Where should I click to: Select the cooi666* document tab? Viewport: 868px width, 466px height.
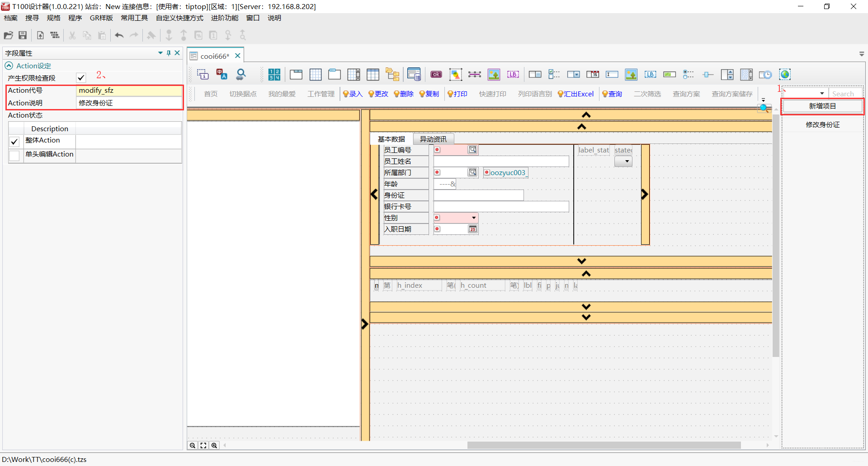coord(215,56)
